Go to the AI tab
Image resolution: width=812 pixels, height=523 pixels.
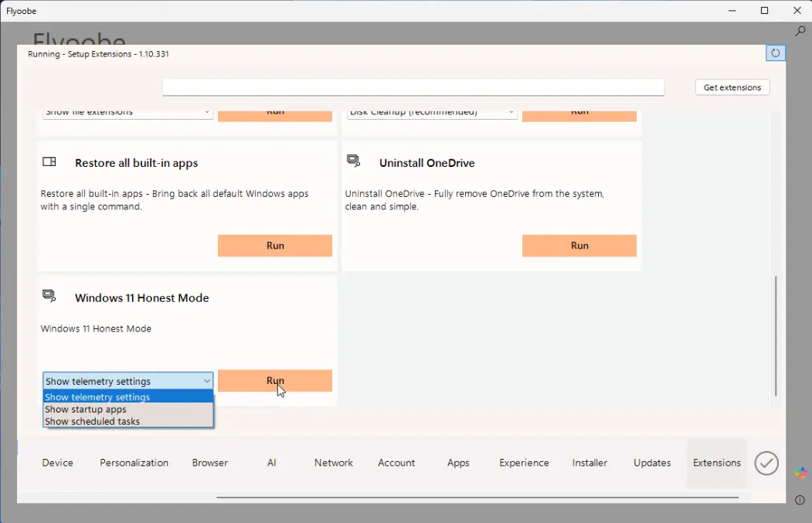click(272, 463)
